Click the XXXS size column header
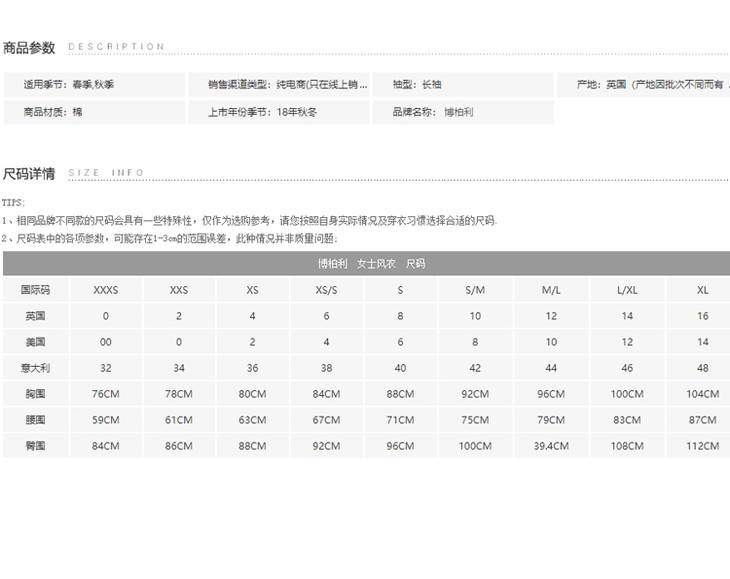This screenshot has height=579, width=730. coord(106,290)
